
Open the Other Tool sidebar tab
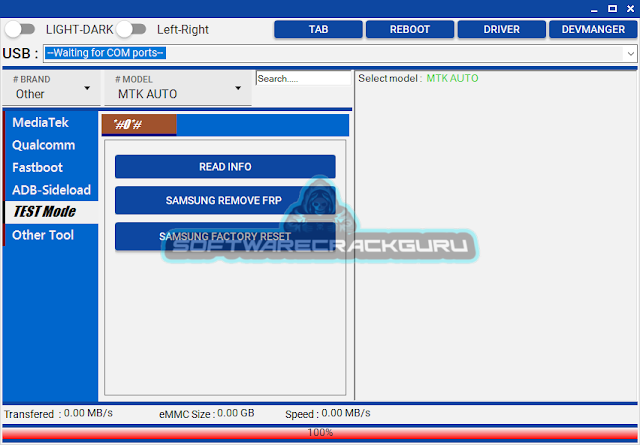click(51, 235)
